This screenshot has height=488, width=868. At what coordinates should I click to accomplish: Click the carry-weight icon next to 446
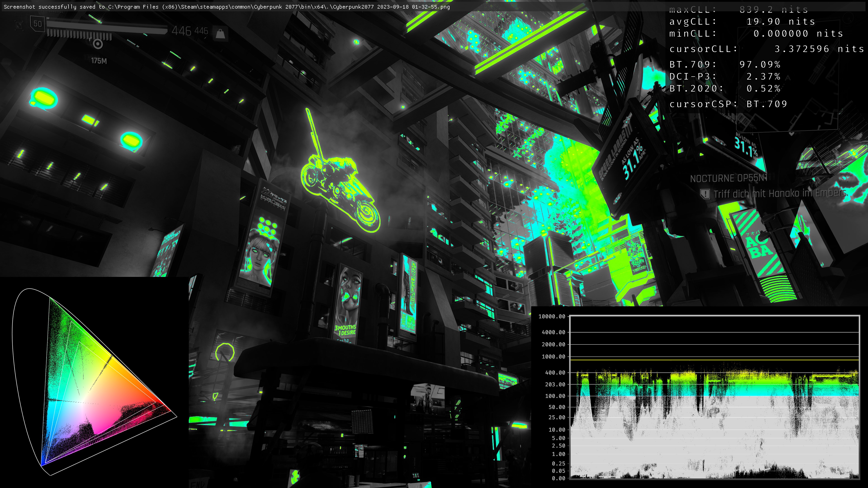tap(220, 33)
